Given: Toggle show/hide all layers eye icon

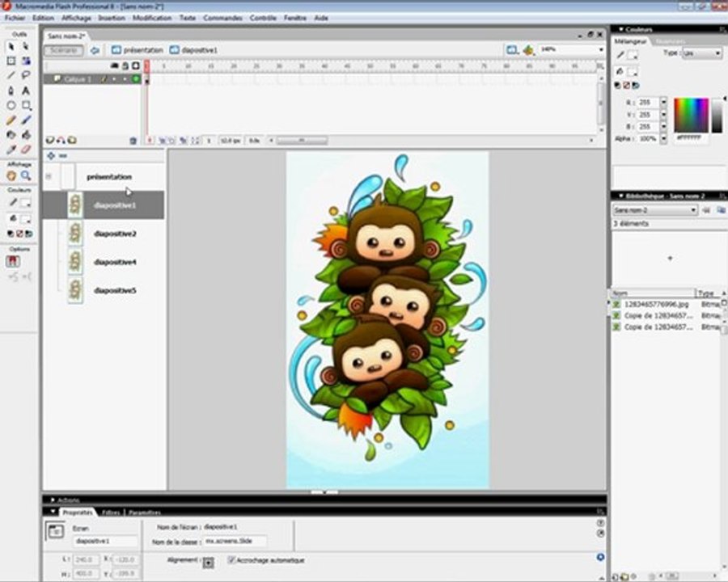Looking at the screenshot, I should coord(114,66).
